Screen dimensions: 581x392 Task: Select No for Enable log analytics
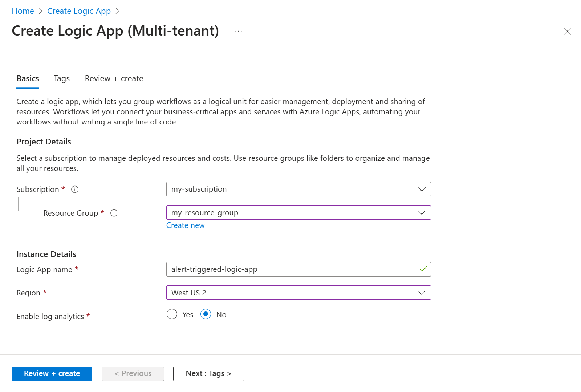[206, 314]
